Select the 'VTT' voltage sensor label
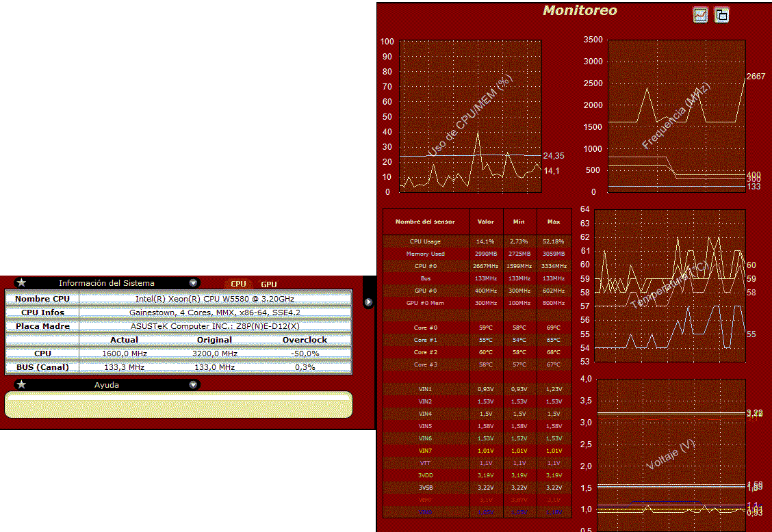Viewport: 772px width, 532px height. tap(426, 463)
